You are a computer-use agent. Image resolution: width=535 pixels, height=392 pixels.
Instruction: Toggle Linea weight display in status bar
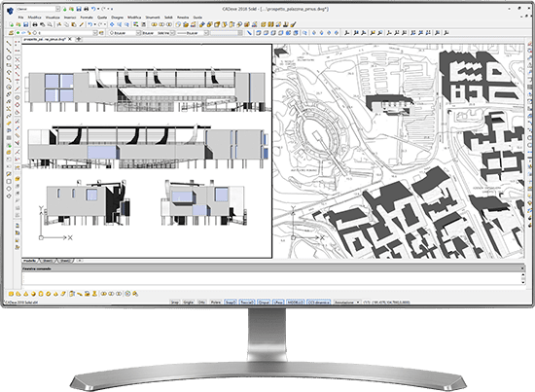pos(278,303)
